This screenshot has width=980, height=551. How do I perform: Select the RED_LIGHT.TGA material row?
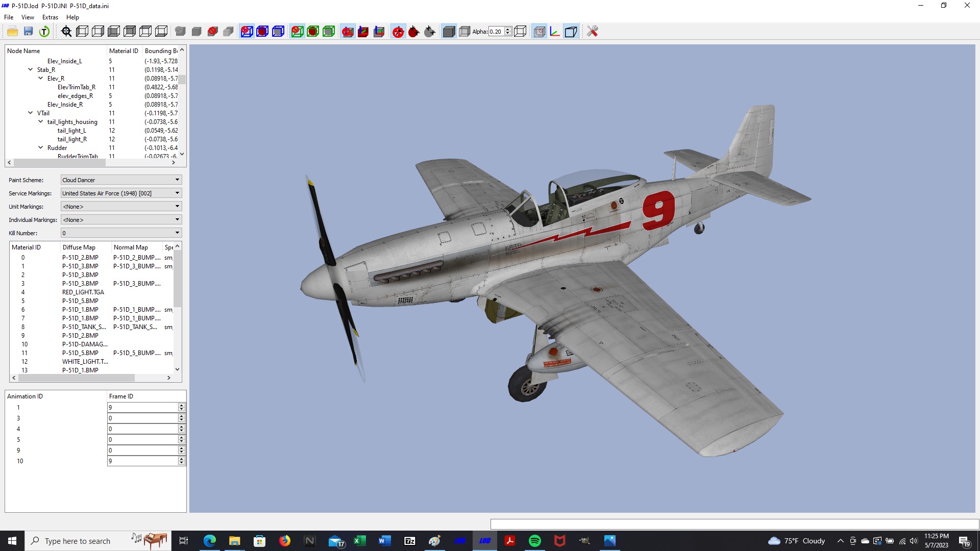[x=92, y=292]
